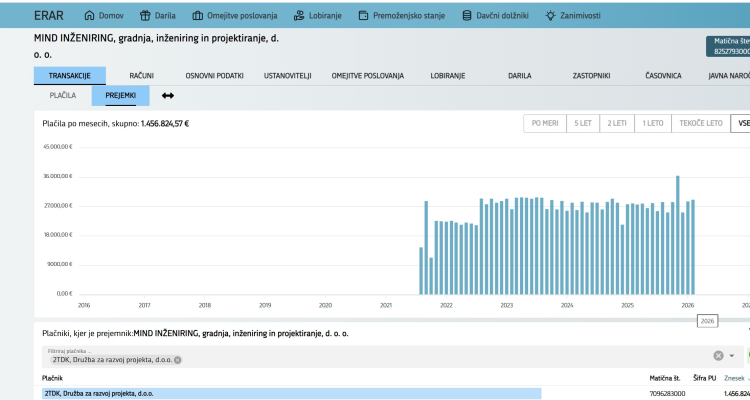750x400 pixels.
Task: Click the MIND INŽENIRING company title
Action: [156, 46]
